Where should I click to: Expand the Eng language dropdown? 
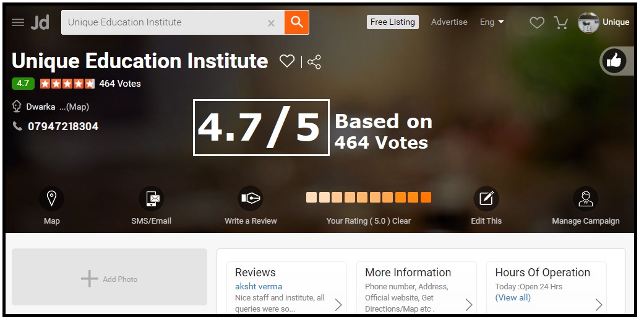coord(492,22)
